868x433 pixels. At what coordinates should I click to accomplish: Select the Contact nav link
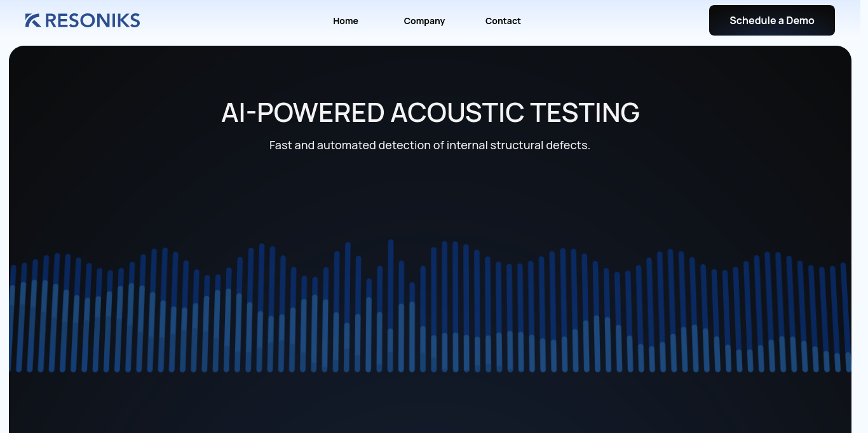click(503, 21)
